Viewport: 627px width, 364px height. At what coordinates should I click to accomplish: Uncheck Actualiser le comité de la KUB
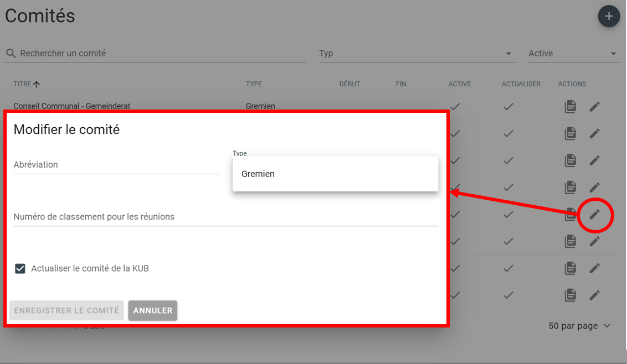(20, 269)
